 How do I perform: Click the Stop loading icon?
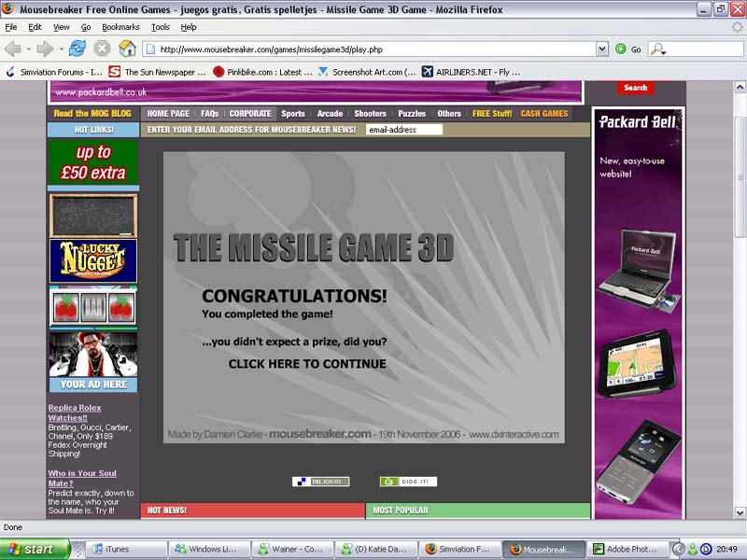(x=102, y=49)
